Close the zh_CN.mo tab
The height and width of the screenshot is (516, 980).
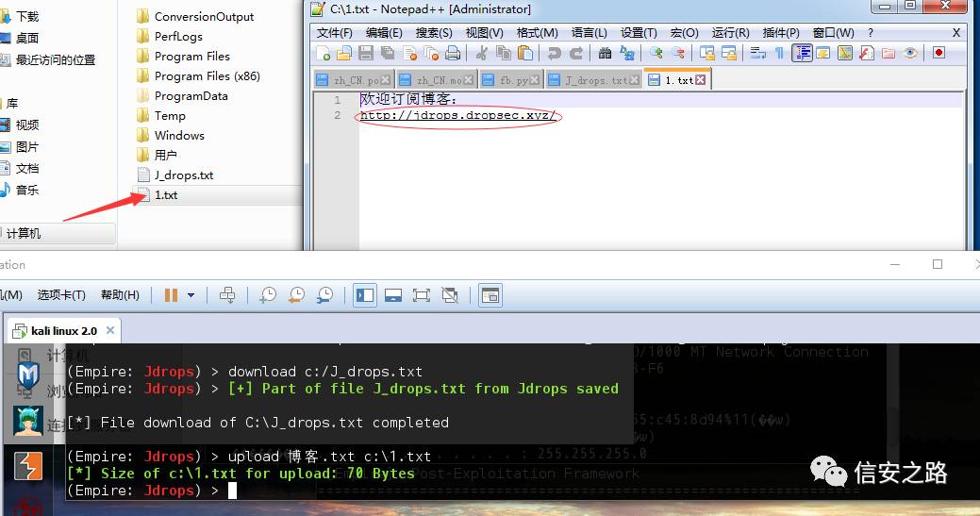[468, 80]
